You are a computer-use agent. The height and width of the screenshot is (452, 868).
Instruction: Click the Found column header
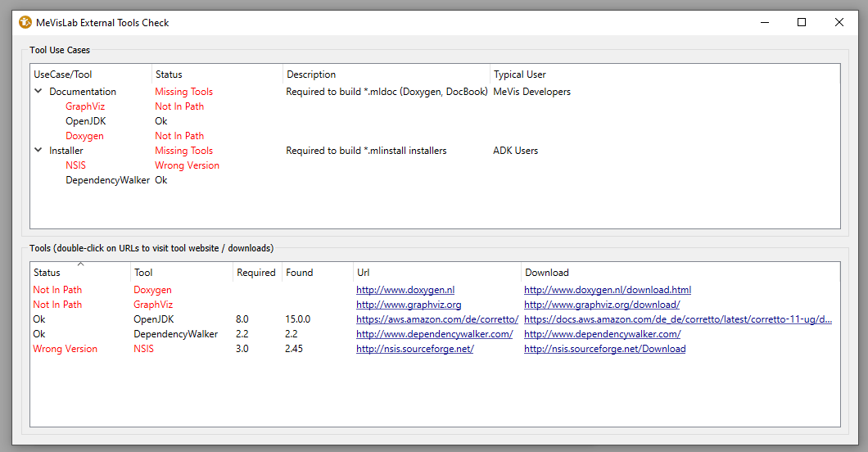299,273
